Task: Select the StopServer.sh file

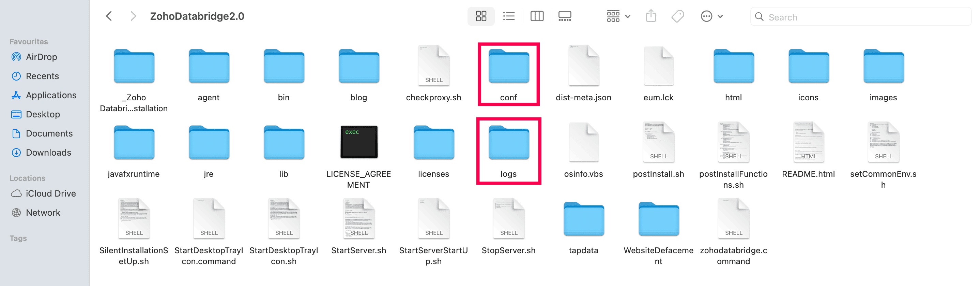Action: 509,218
